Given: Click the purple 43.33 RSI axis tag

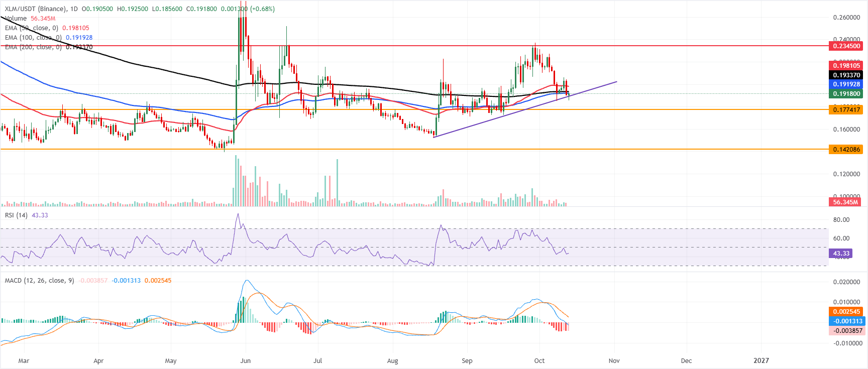Looking at the screenshot, I should point(841,254).
